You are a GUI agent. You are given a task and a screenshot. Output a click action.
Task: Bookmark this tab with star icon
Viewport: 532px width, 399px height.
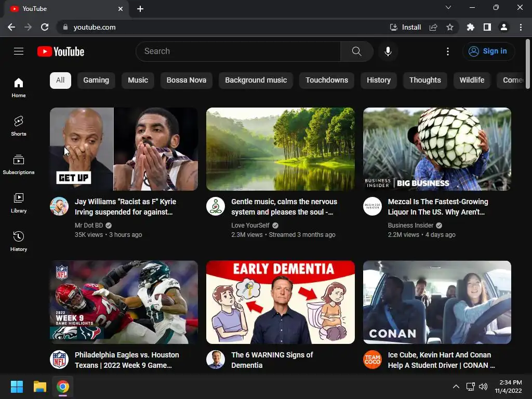click(x=450, y=27)
